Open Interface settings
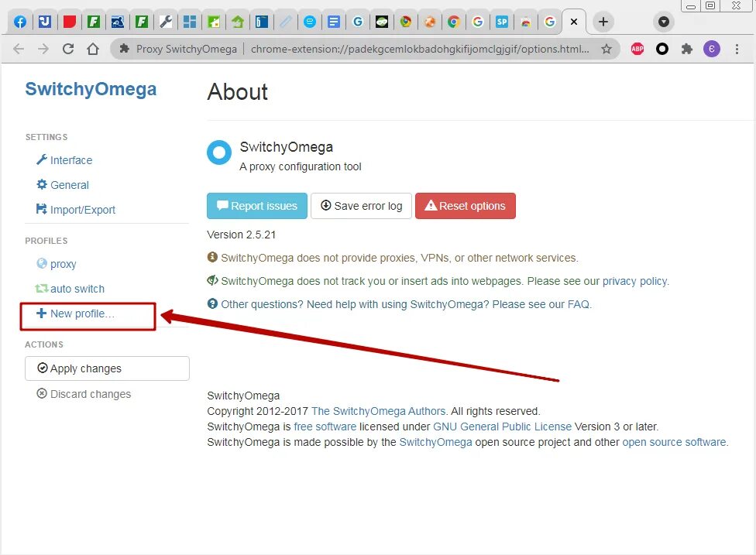Screen dimensions: 756x555 71,160
